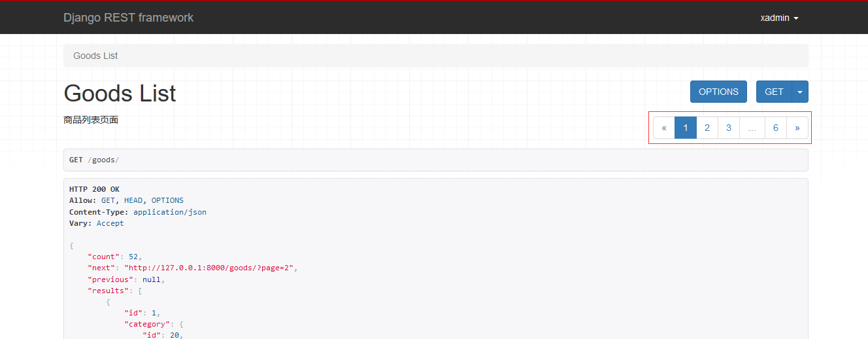Click the "id": 20 line
This screenshot has width=868, height=339.
[163, 335]
